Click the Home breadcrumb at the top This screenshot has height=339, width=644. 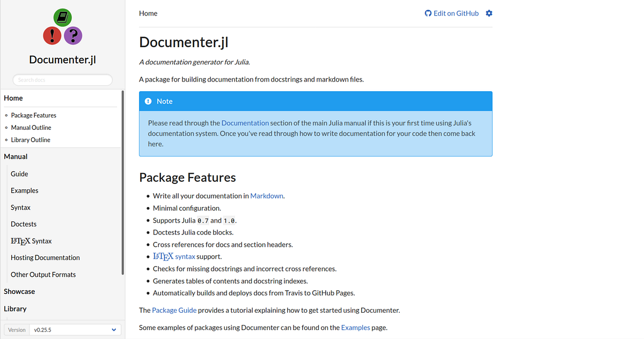coord(148,13)
